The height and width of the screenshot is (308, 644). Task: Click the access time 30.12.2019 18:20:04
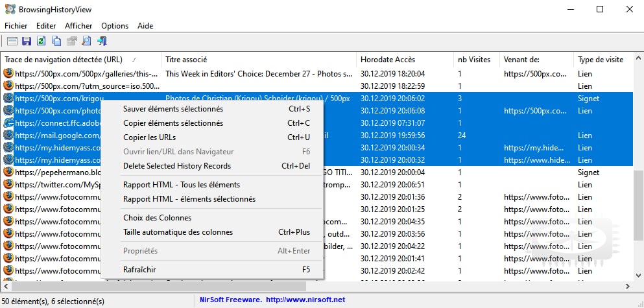(392, 74)
